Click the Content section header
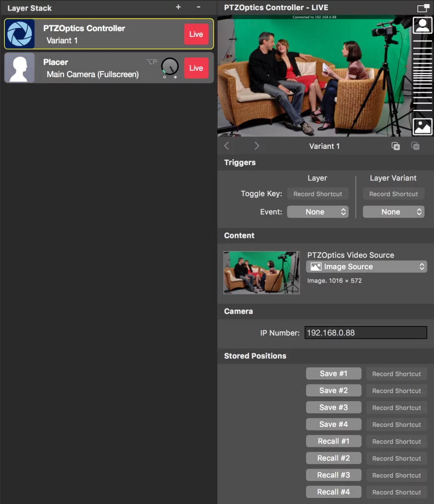434x504 pixels. [x=239, y=235]
